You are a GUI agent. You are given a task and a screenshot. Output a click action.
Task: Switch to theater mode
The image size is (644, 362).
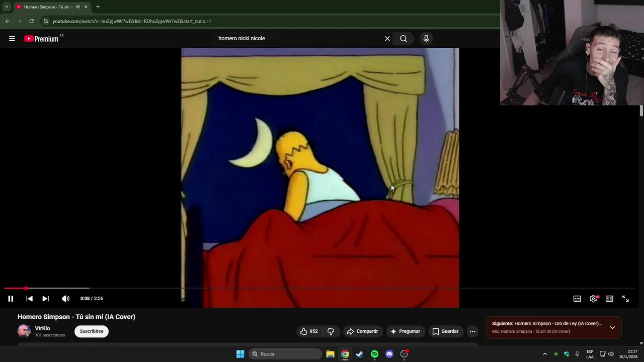click(609, 299)
